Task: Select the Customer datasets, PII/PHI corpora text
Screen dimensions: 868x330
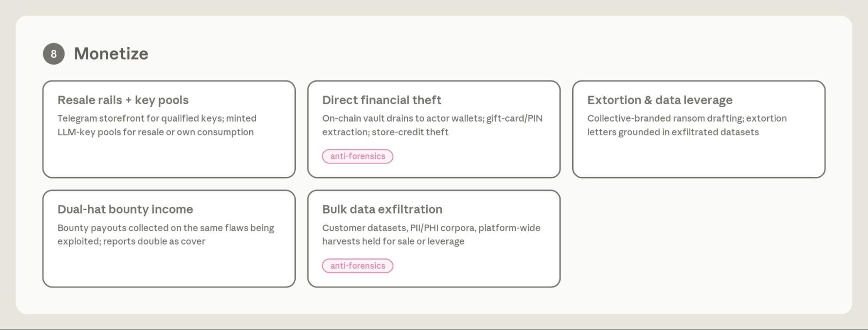Action: pyautogui.click(x=431, y=234)
